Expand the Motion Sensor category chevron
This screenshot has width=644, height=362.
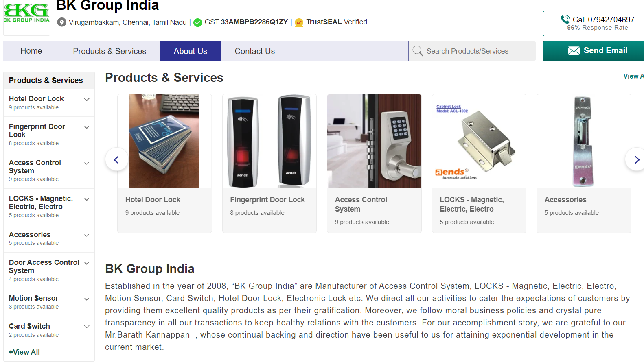click(86, 299)
